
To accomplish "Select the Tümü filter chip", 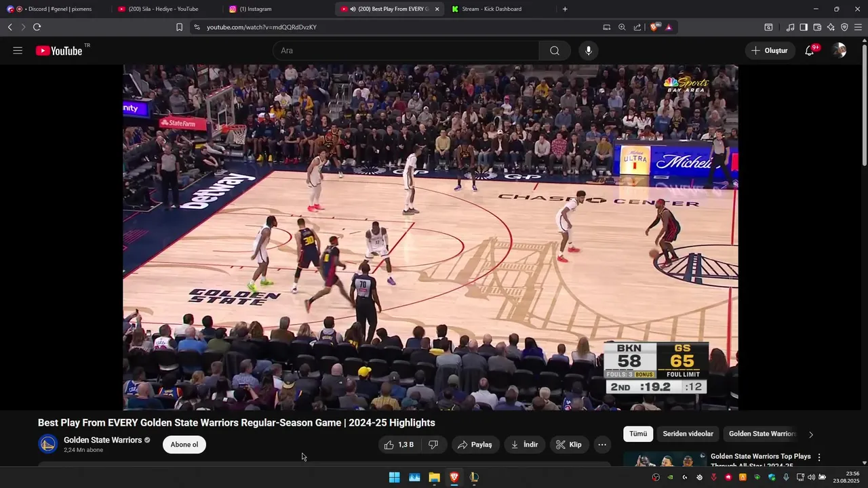I will click(638, 434).
